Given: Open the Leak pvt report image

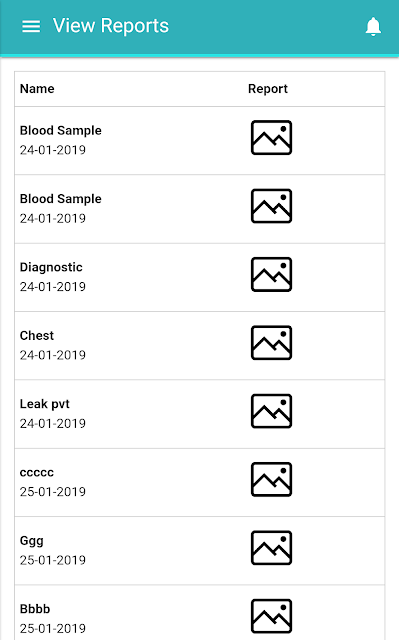Looking at the screenshot, I should click(271, 411).
